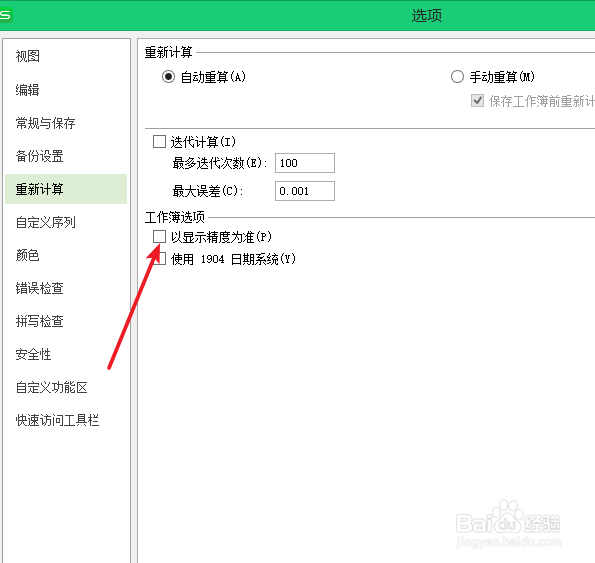Image resolution: width=595 pixels, height=563 pixels.
Task: Select the 手动重算(M) radio button
Action: 457,77
